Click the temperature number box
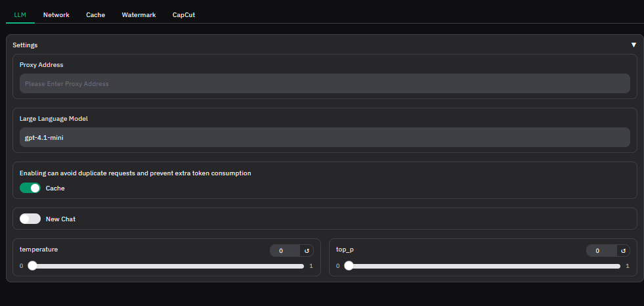Viewport: 644px width, 306px height. [284, 250]
